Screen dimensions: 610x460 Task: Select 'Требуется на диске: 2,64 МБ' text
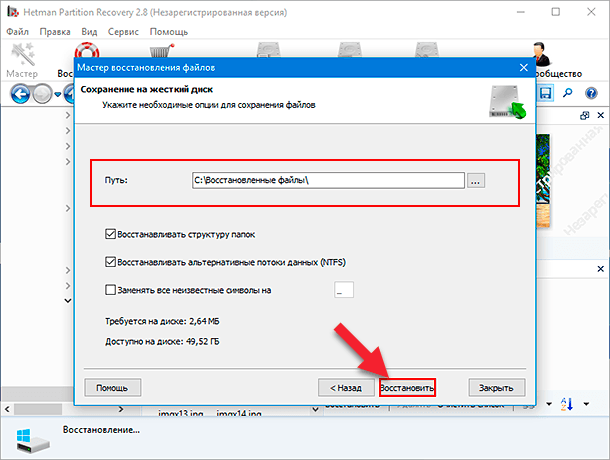162,321
